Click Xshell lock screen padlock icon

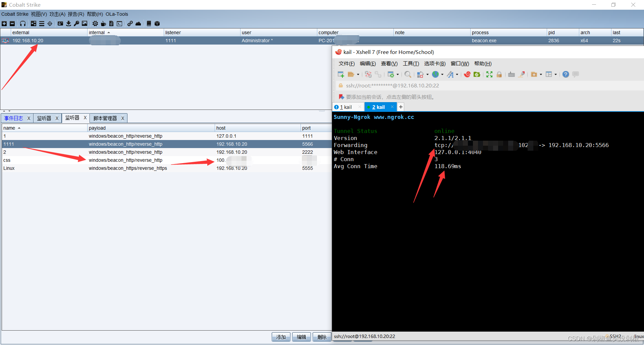(499, 74)
